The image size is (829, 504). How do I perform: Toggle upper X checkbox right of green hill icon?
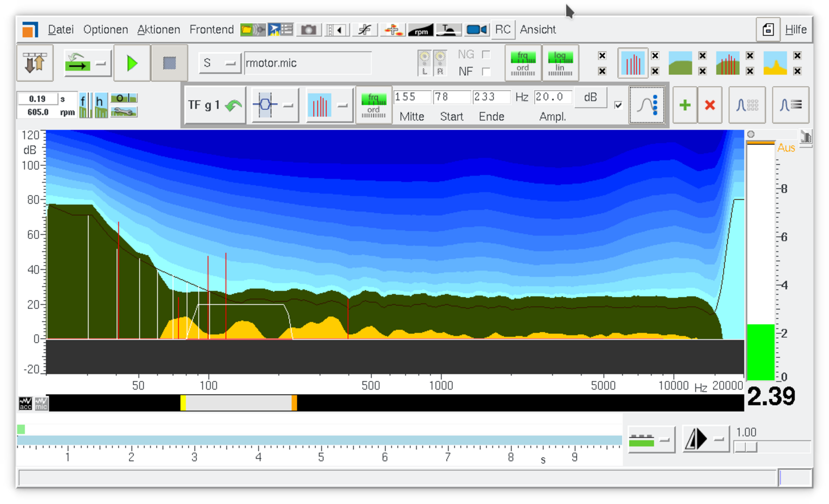703,55
